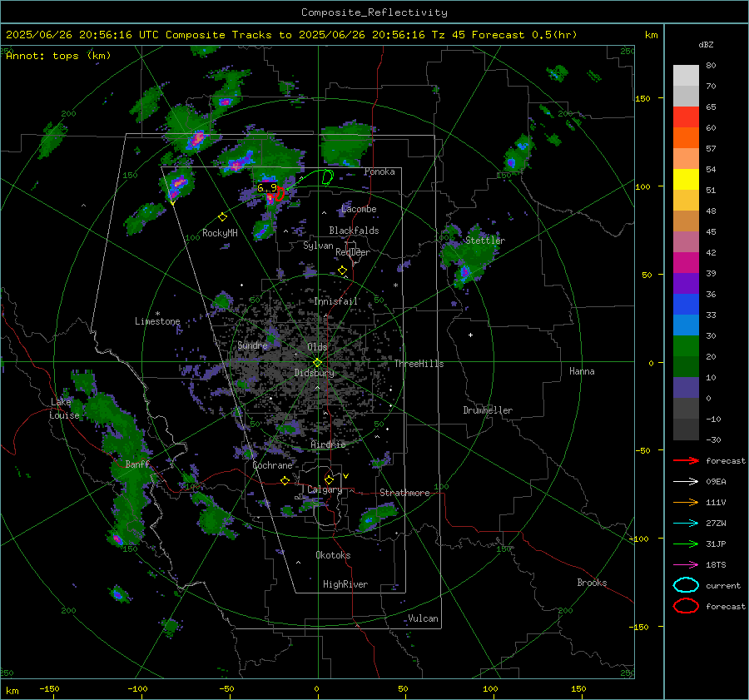The image size is (749, 700).
Task: Click the green 31JP arrow in legend
Action: point(686,544)
